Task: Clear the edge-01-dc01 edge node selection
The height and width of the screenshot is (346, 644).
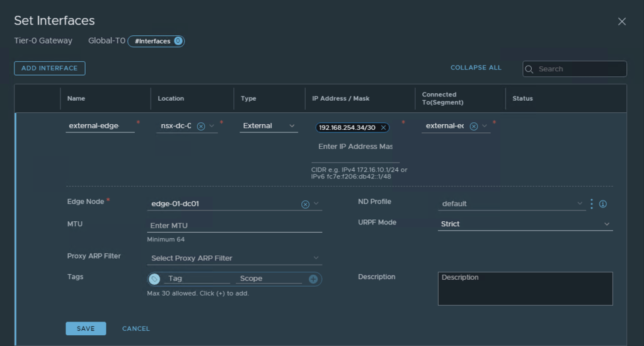Action: [x=305, y=204]
